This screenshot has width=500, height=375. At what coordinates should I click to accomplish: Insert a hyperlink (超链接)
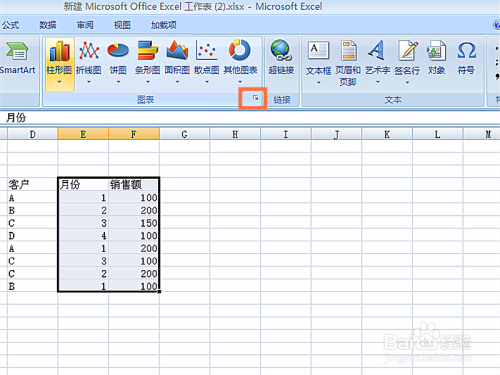281,57
